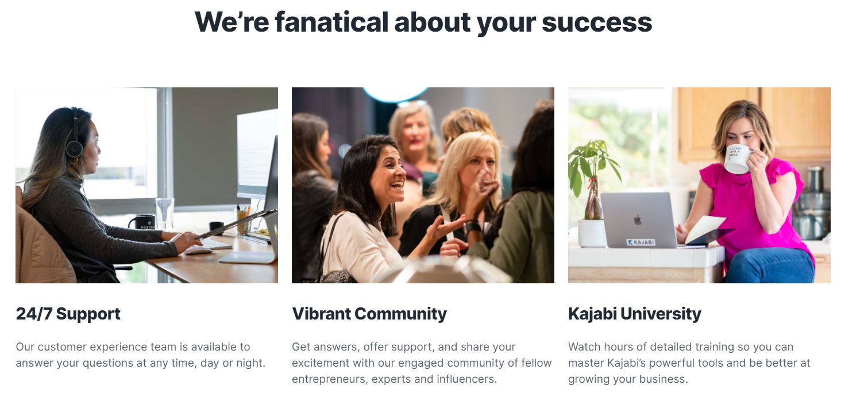
Task: Open the Kajabi University photo
Action: 699,185
